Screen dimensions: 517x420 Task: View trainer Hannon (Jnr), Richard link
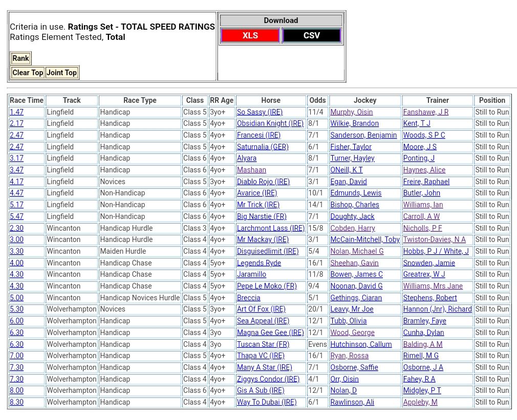coord(437,309)
